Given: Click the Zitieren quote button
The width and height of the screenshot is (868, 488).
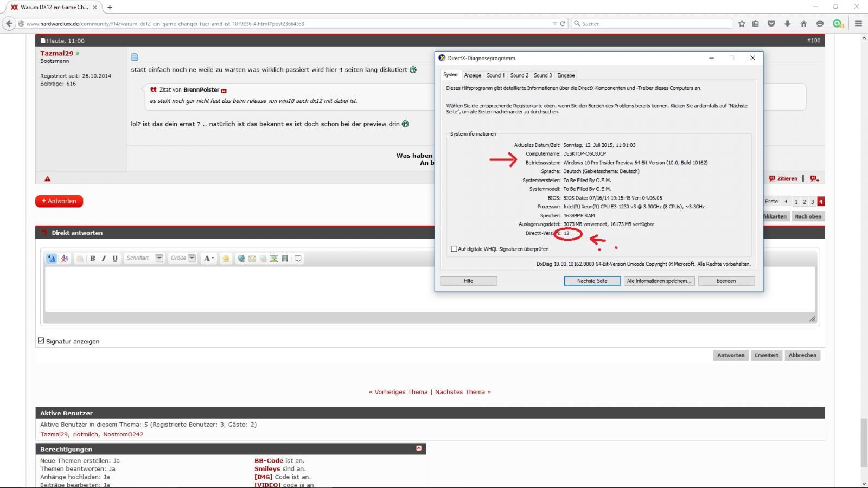Looking at the screenshot, I should 783,178.
